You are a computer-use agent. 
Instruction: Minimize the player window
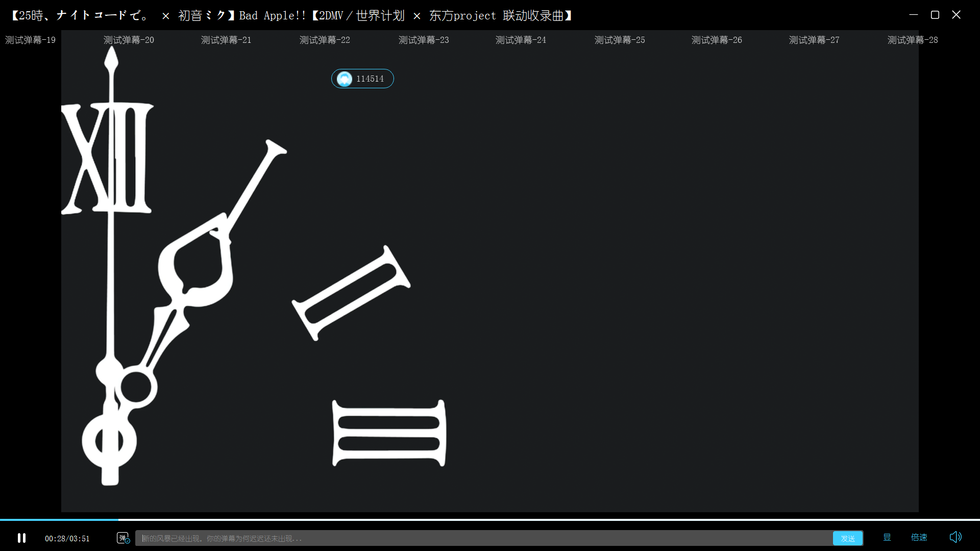click(x=914, y=15)
